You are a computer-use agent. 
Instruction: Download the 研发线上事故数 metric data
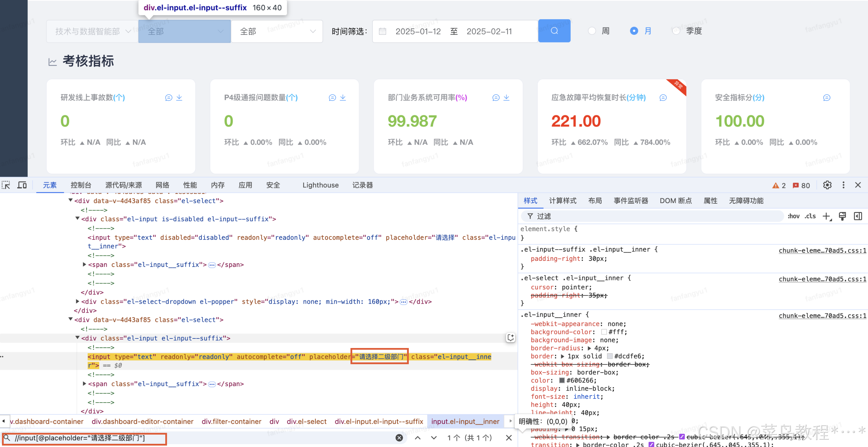pos(179,97)
